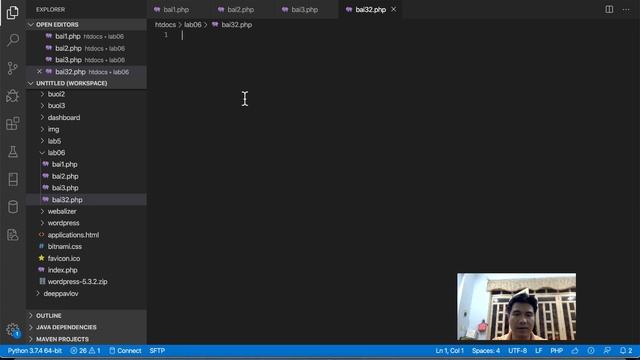640x360 pixels.
Task: Click the split editor icon
Action: [609, 9]
